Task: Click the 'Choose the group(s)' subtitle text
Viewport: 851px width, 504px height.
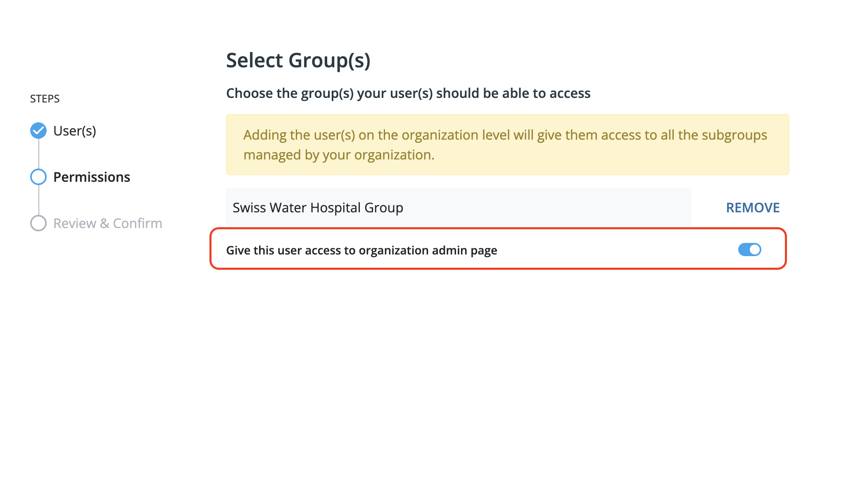Action: point(408,93)
